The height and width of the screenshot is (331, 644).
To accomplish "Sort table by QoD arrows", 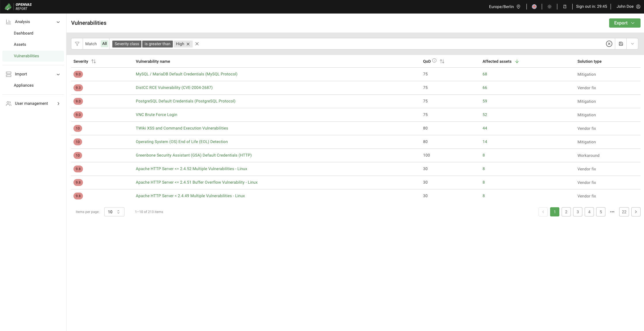I will click(442, 61).
